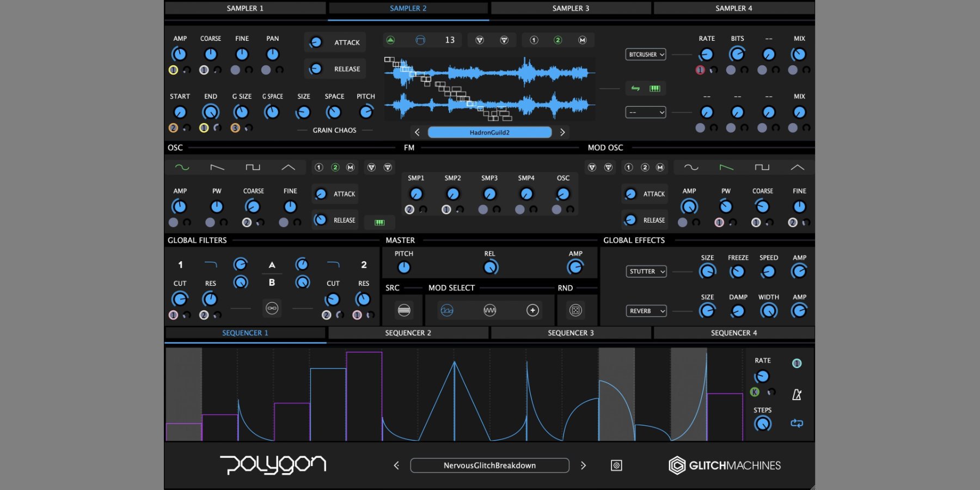Screen dimensions: 980x490
Task: Open settings gear icon next to preset name
Action: [x=616, y=465]
